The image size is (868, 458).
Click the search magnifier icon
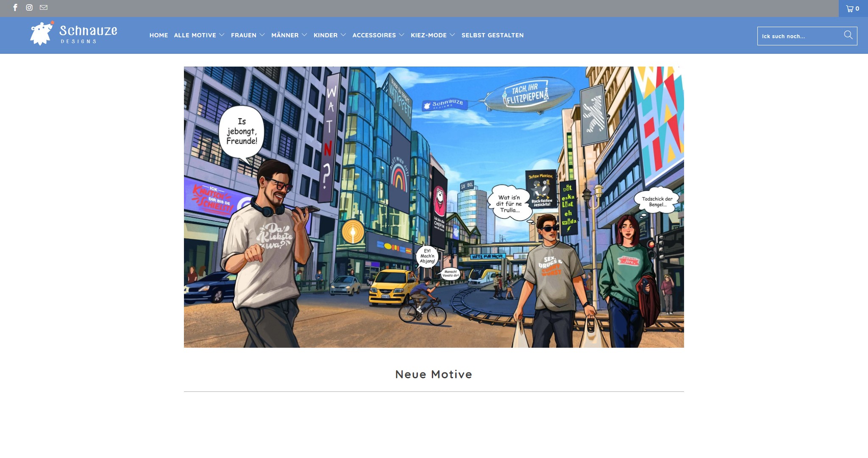(x=848, y=35)
